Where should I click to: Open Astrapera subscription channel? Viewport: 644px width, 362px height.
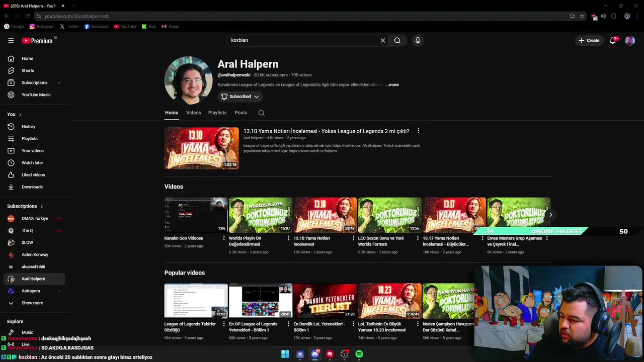(34, 291)
